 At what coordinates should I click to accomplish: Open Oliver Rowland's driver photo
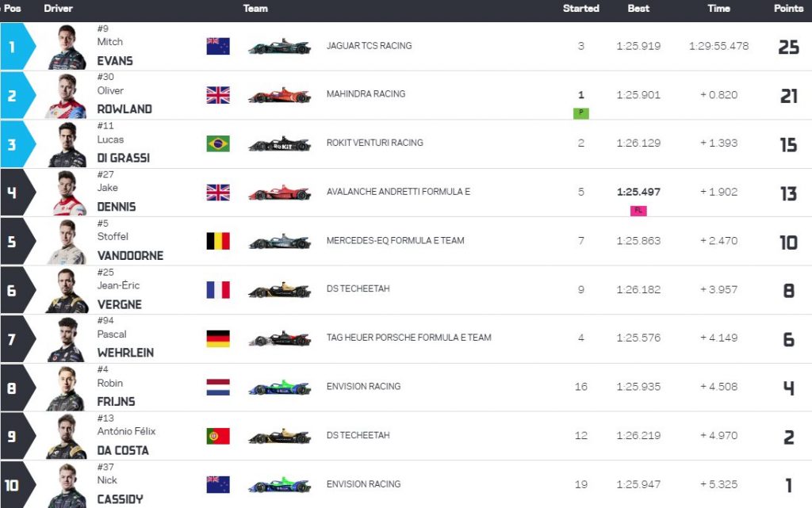click(x=67, y=96)
